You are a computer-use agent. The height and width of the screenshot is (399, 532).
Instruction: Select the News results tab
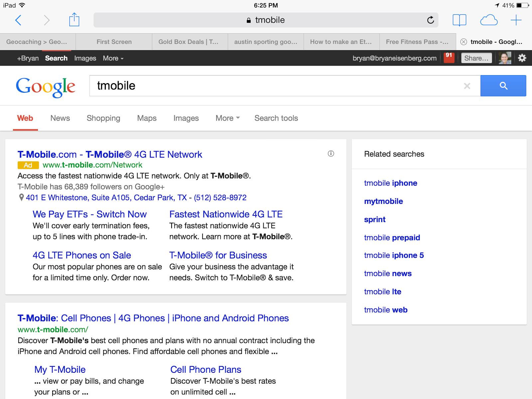point(60,118)
